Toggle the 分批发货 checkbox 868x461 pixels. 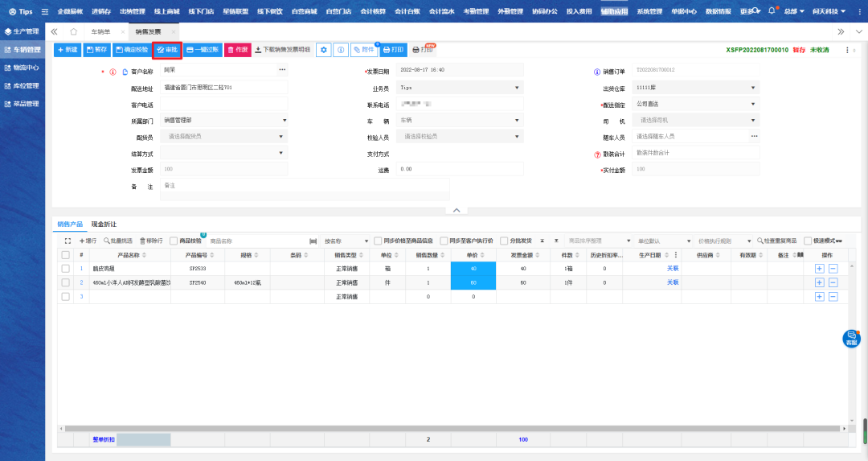pos(503,241)
